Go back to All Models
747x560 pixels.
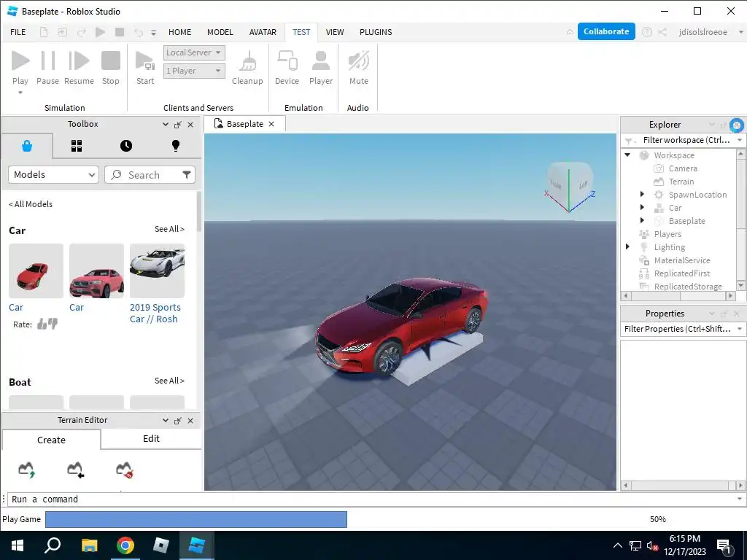31,204
